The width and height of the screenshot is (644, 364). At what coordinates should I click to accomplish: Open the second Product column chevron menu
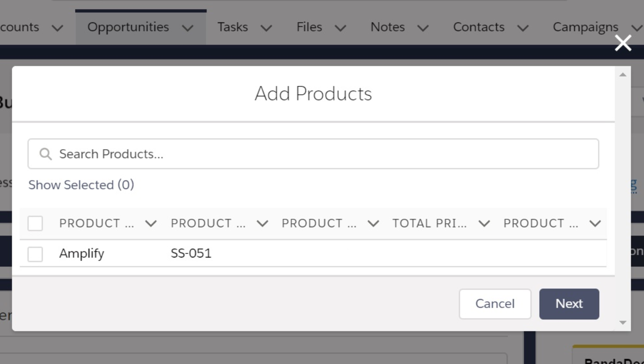coord(262,224)
